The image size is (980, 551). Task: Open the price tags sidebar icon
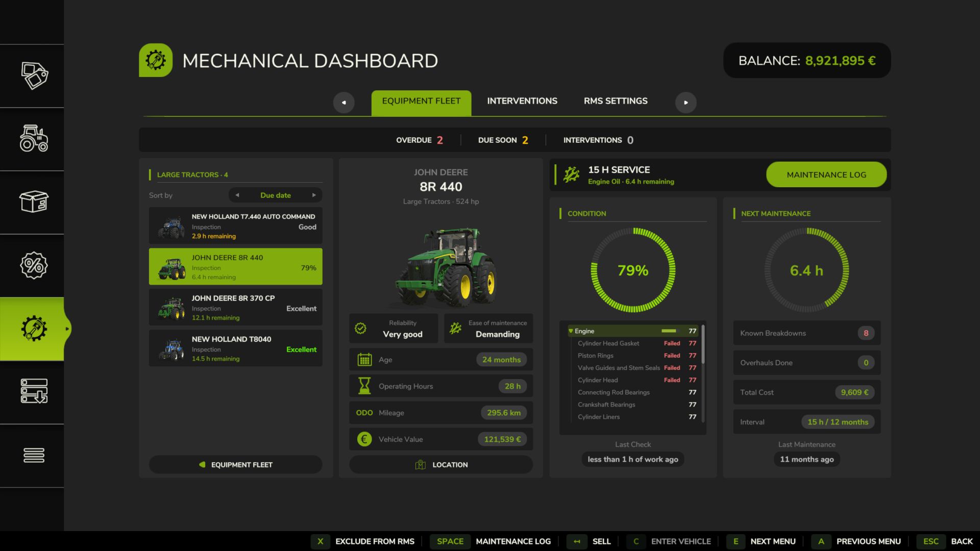(x=34, y=76)
